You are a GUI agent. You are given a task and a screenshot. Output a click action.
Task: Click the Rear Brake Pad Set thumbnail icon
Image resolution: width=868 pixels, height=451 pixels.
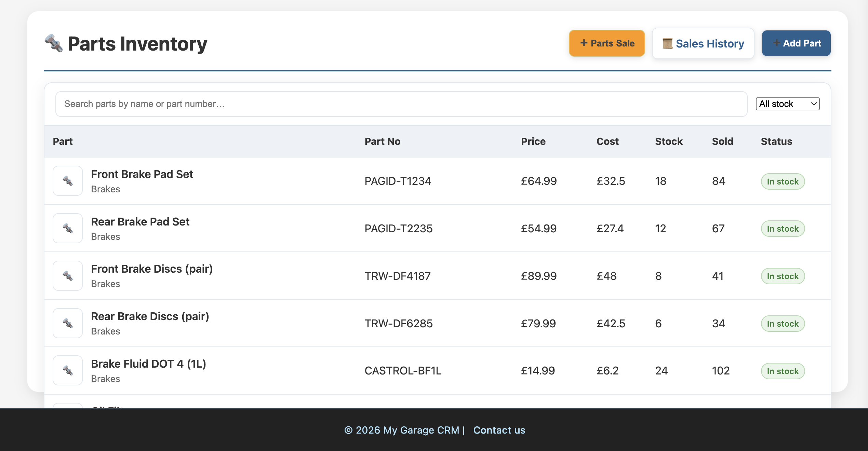click(x=68, y=228)
